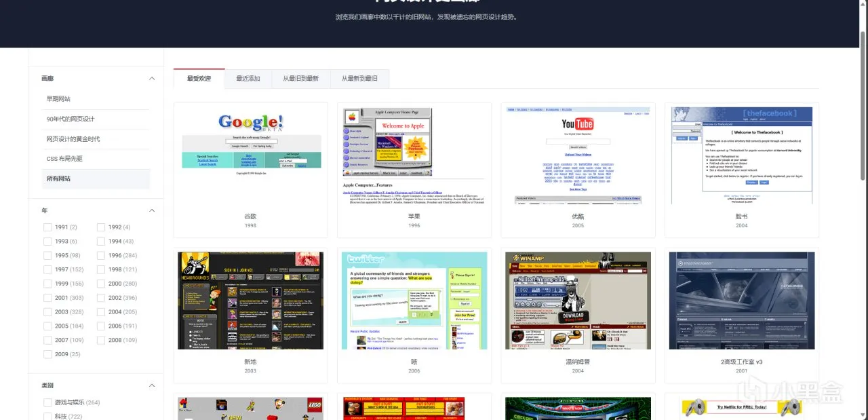Open the Twitter 2006 site thumbnail
868x420 pixels.
coord(414,301)
